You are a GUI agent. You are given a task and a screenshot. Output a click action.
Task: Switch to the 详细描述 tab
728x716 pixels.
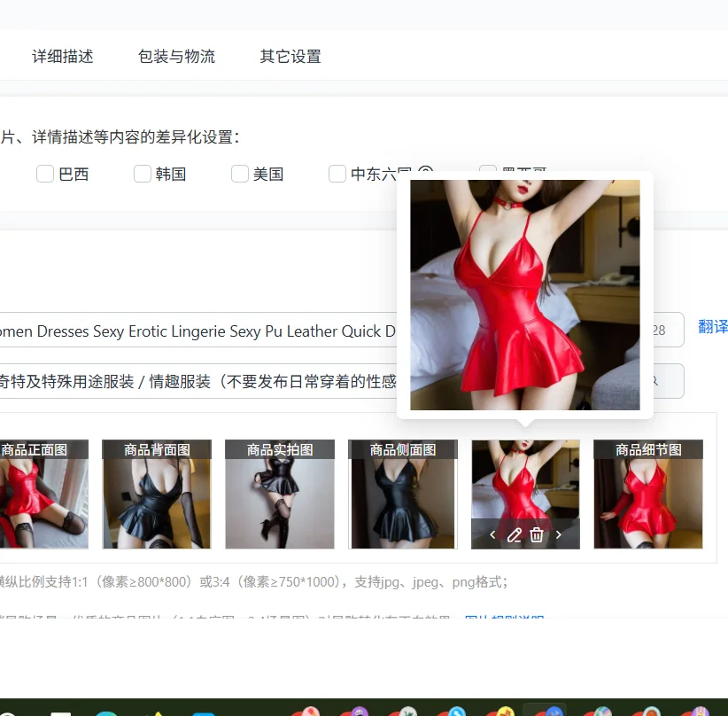[x=63, y=56]
